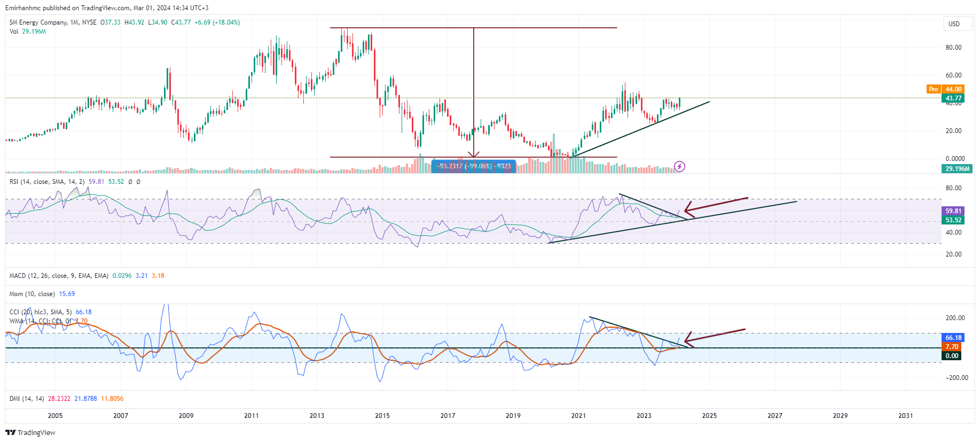
Task: Click the 29.196M volume axis label
Action: (x=957, y=168)
